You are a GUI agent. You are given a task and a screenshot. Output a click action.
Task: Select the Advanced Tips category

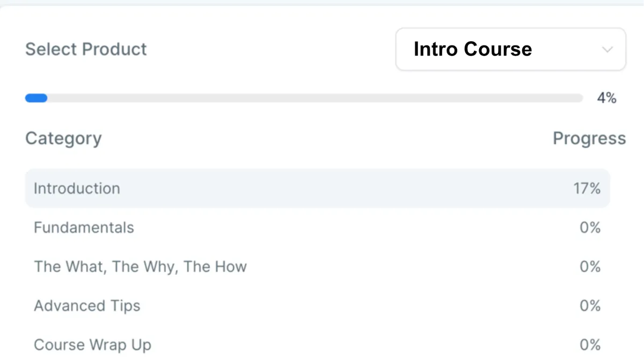(x=317, y=306)
